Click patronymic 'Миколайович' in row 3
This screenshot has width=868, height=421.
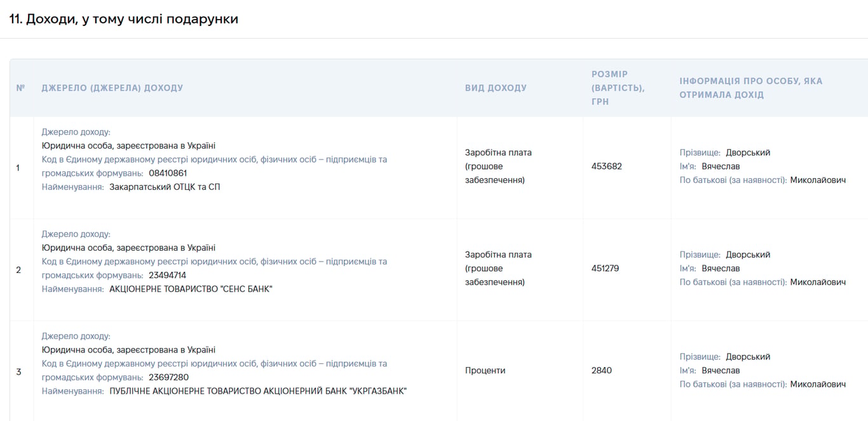(x=818, y=384)
